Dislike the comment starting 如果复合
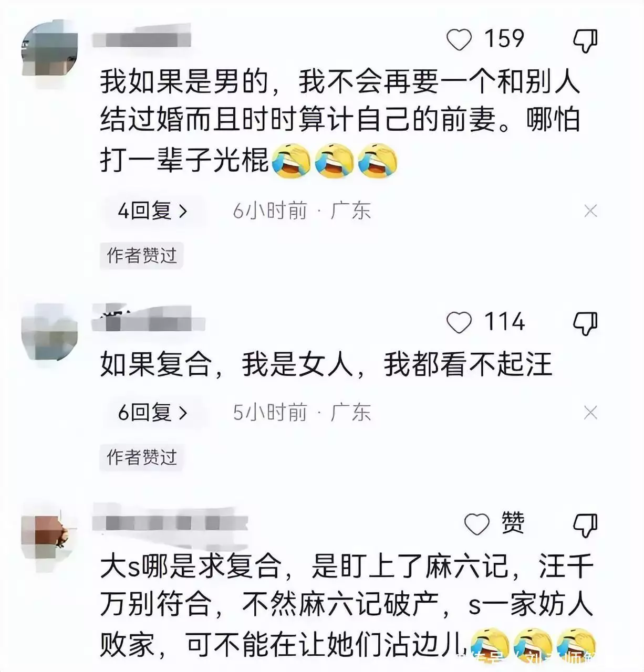The image size is (644, 672). (x=585, y=323)
